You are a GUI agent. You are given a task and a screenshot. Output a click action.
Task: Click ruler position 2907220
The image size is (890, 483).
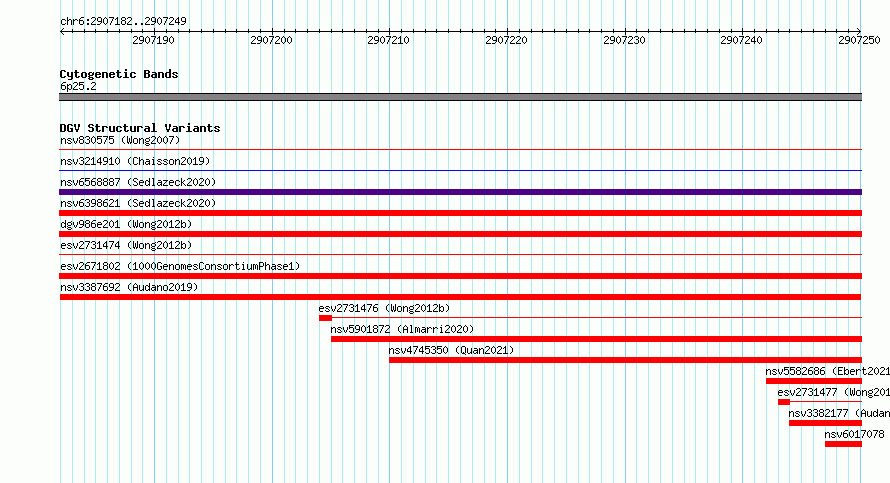click(x=506, y=40)
